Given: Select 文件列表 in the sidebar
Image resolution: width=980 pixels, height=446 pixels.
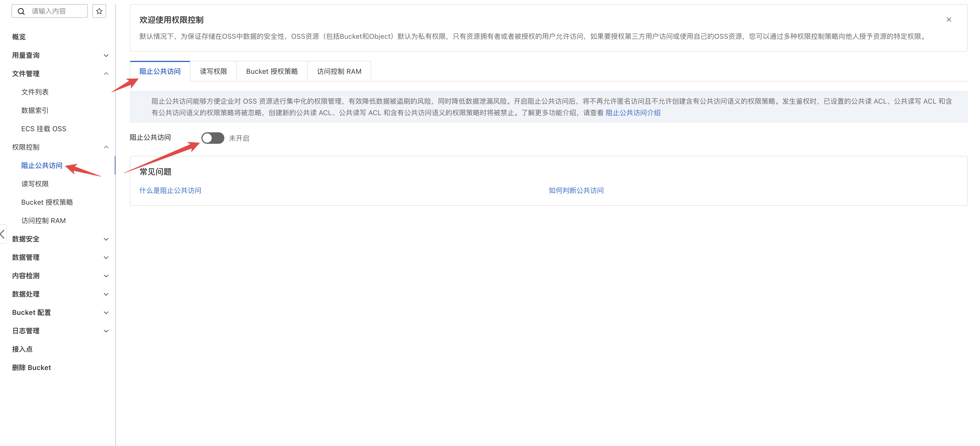Looking at the screenshot, I should pos(35,92).
